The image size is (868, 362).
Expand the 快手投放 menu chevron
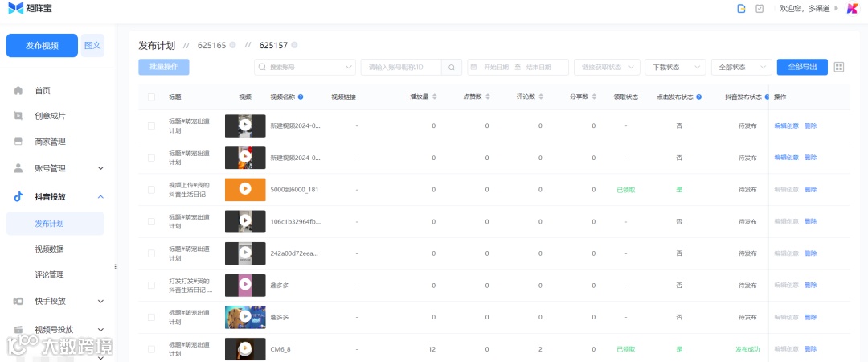tap(100, 301)
